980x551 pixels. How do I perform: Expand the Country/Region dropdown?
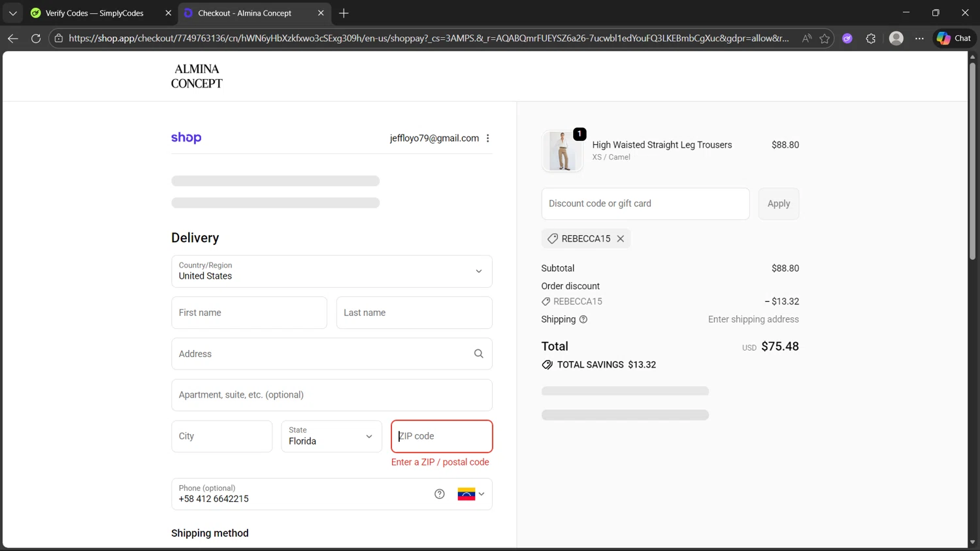coord(332,272)
